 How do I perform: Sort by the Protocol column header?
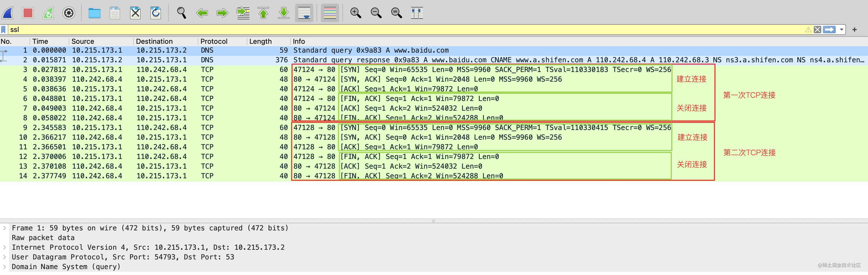pos(223,41)
